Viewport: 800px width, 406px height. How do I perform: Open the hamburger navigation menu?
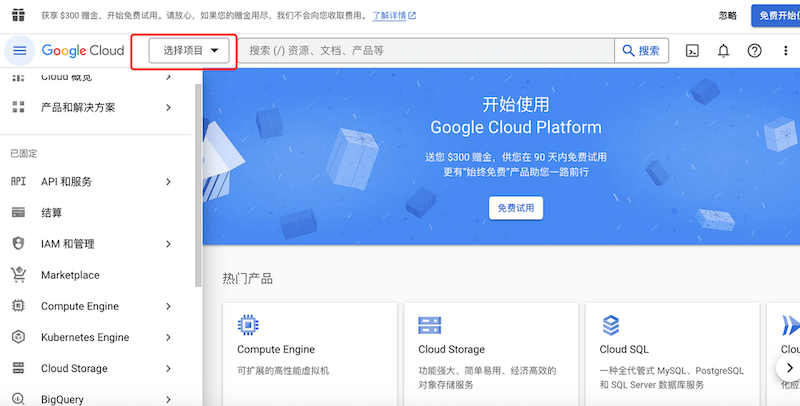point(20,51)
